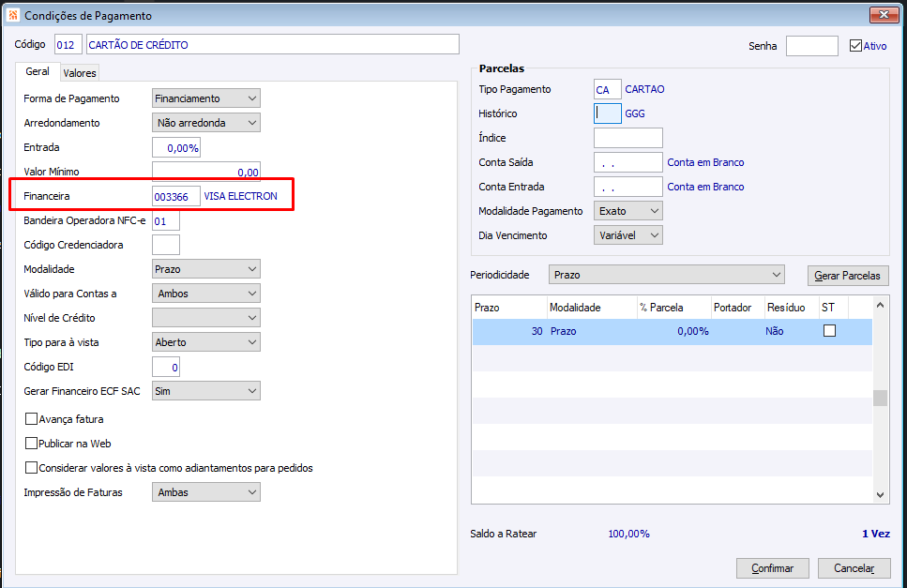907x588 pixels.
Task: Click the Código EDI field
Action: 166,367
